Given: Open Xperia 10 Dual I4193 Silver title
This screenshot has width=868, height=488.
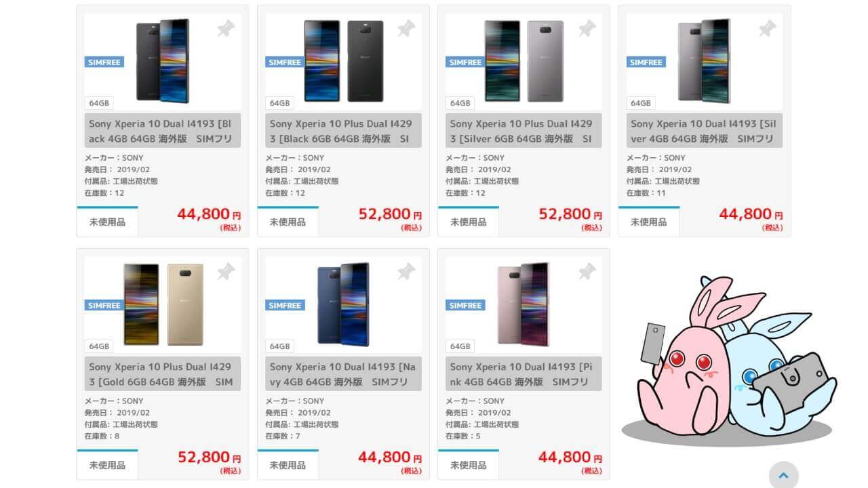Looking at the screenshot, I should pos(703,131).
